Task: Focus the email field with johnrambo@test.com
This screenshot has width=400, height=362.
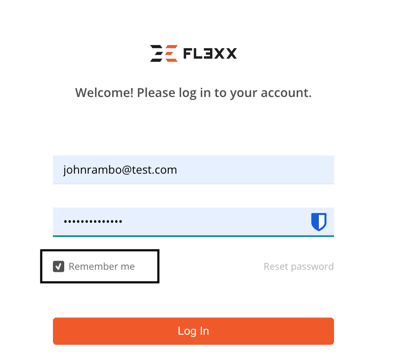Action: (193, 170)
